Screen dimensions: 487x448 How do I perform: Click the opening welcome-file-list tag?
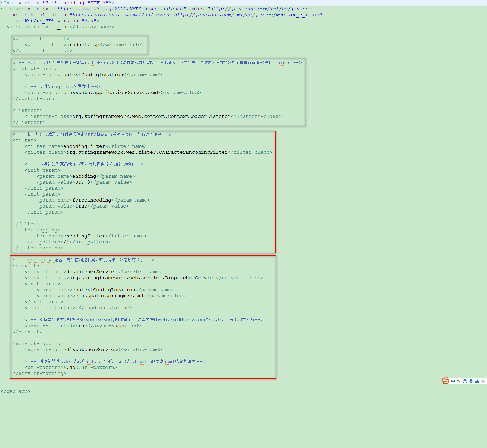pyautogui.click(x=41, y=39)
